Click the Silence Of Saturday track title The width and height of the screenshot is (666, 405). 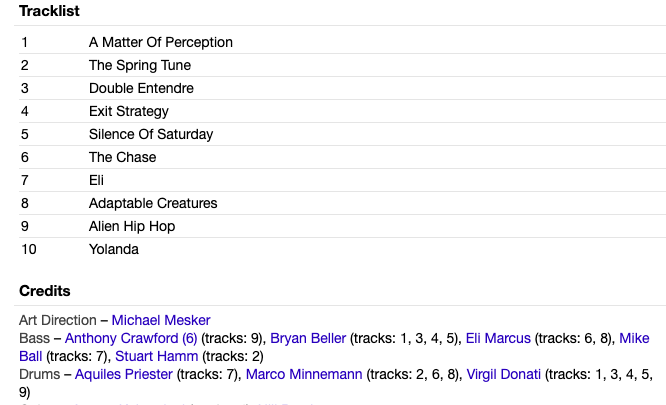(x=151, y=134)
